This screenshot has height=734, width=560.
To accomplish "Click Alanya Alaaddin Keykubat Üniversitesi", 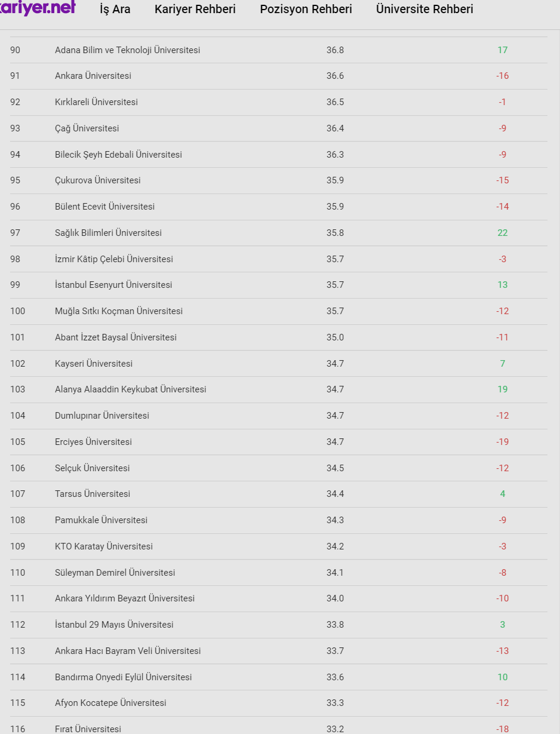I will pyautogui.click(x=130, y=389).
